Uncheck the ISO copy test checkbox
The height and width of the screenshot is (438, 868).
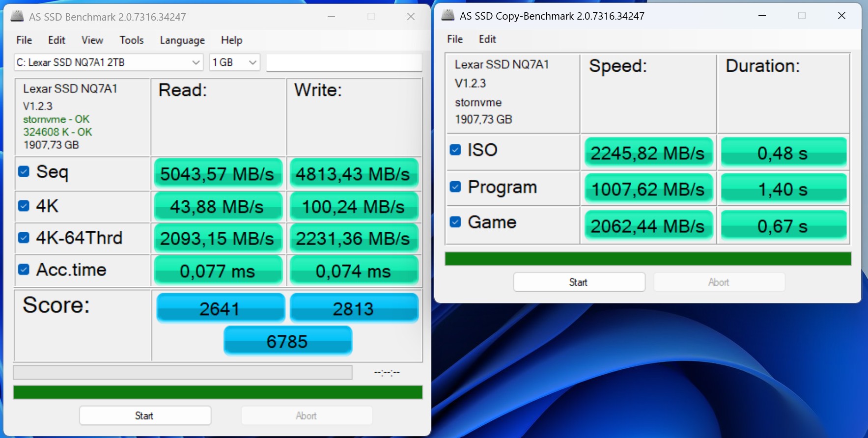pyautogui.click(x=455, y=150)
